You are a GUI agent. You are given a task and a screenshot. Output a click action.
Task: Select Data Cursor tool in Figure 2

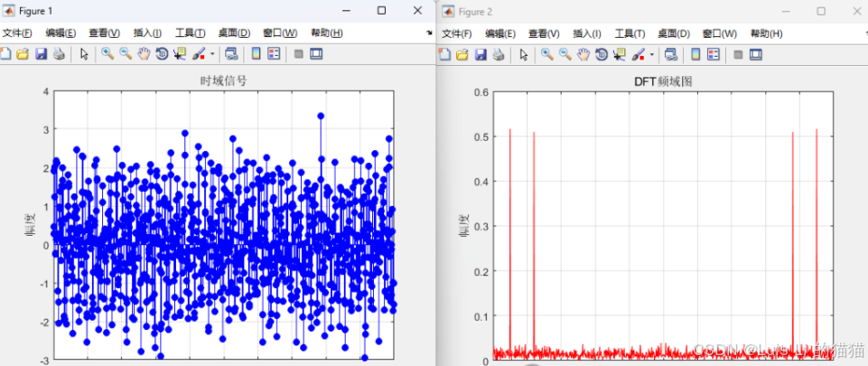click(x=620, y=54)
